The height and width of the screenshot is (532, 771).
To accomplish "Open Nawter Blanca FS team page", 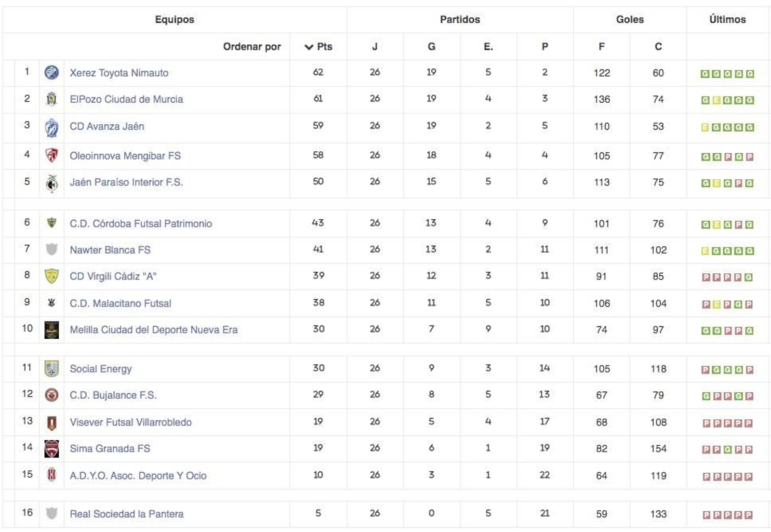I will pyautogui.click(x=110, y=250).
